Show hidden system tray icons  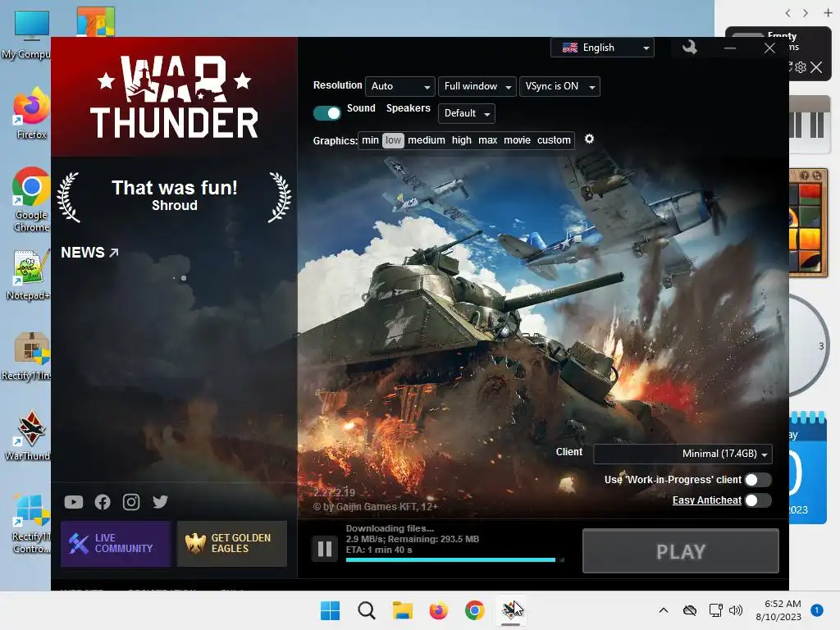coord(663,610)
